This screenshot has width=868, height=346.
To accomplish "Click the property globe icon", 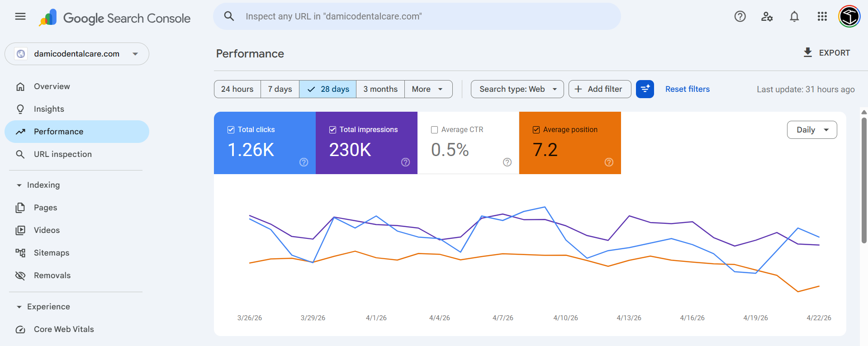I will click(x=21, y=54).
